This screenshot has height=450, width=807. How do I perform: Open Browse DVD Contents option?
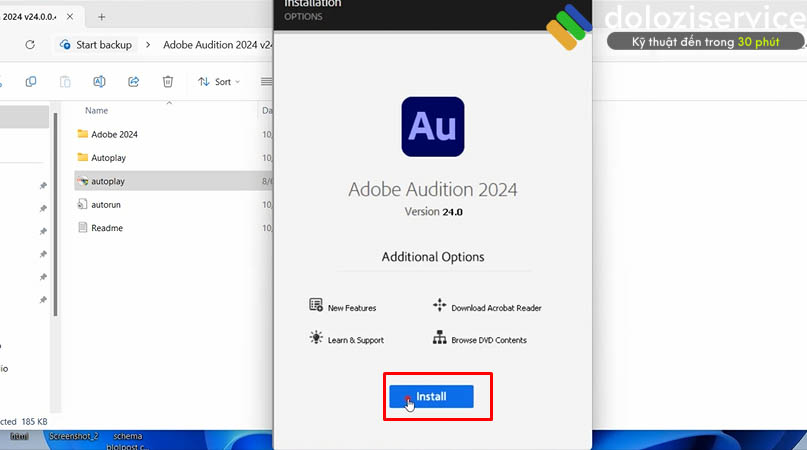click(489, 340)
